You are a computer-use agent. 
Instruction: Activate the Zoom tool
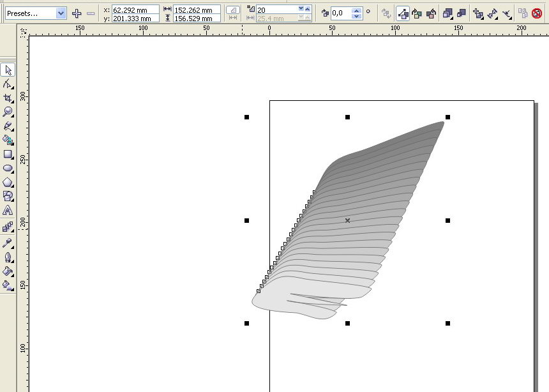coord(8,112)
